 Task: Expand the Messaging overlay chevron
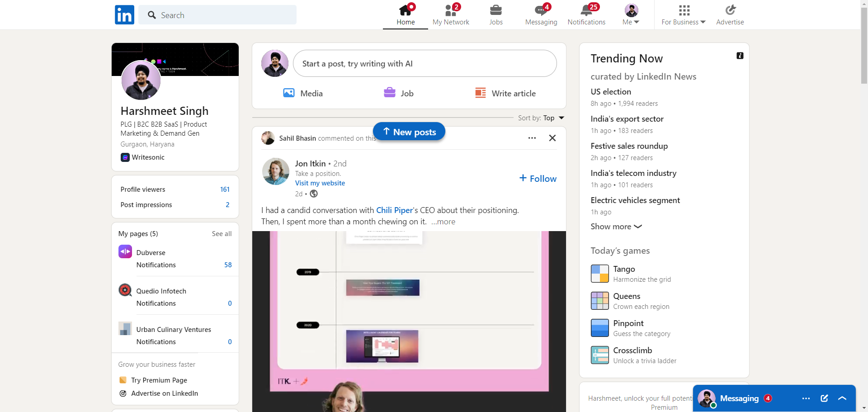842,398
